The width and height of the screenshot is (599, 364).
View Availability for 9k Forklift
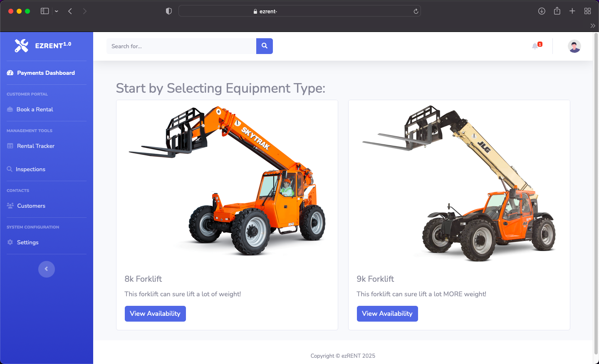coord(387,314)
